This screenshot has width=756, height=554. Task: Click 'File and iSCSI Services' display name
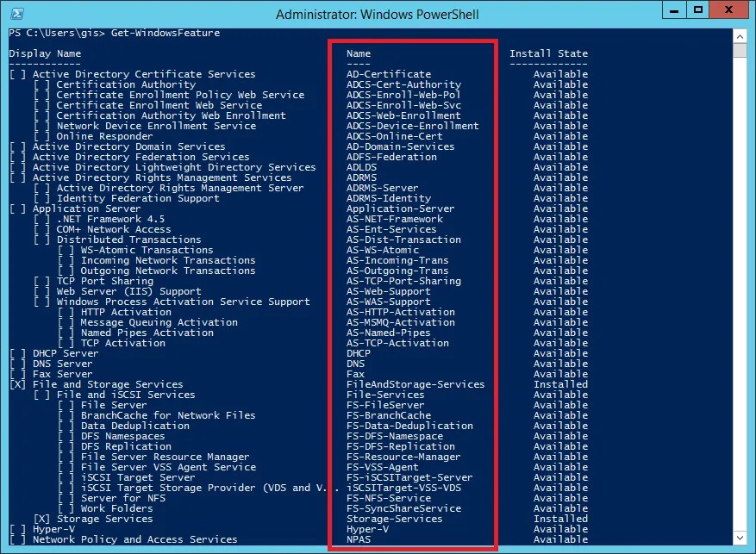click(x=126, y=395)
